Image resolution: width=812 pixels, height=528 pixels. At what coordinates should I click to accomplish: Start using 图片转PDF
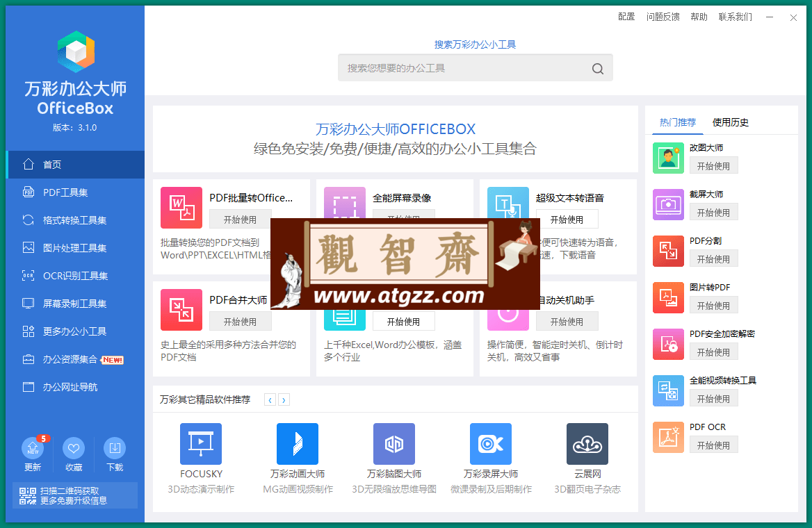click(713, 306)
